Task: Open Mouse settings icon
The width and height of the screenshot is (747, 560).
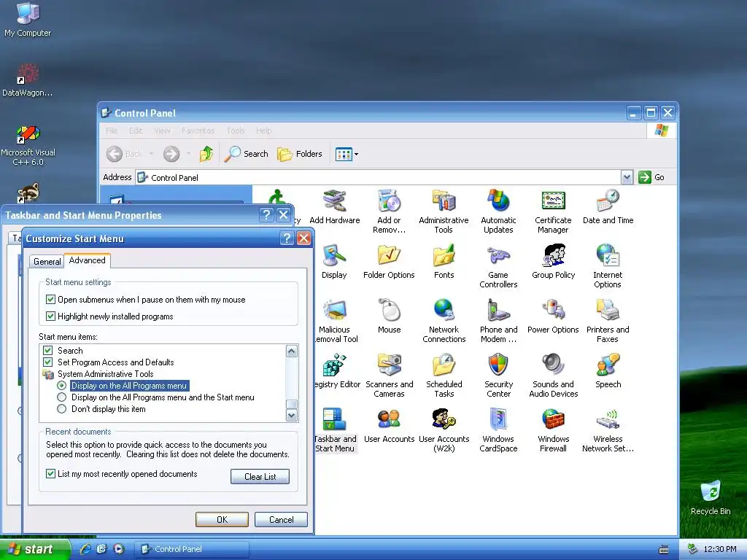Action: [x=389, y=316]
